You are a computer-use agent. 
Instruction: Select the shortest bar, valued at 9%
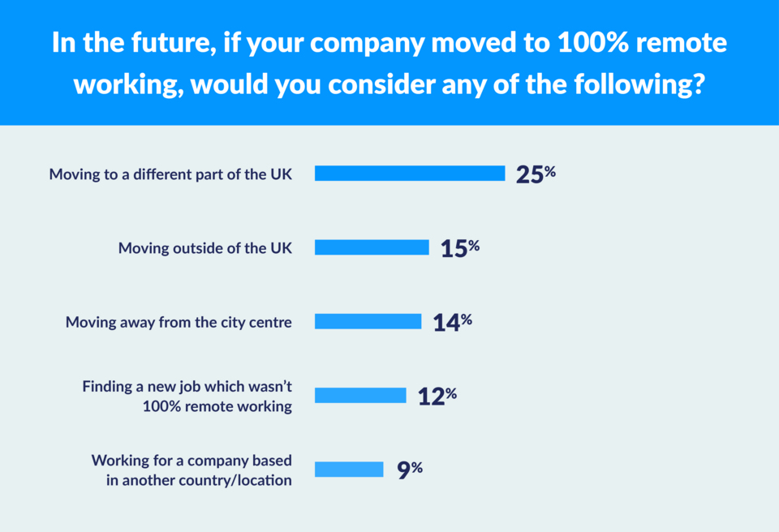tap(349, 470)
